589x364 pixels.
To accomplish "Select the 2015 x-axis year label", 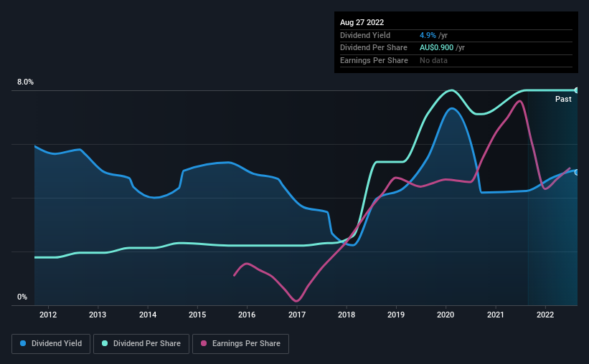I will (x=197, y=315).
